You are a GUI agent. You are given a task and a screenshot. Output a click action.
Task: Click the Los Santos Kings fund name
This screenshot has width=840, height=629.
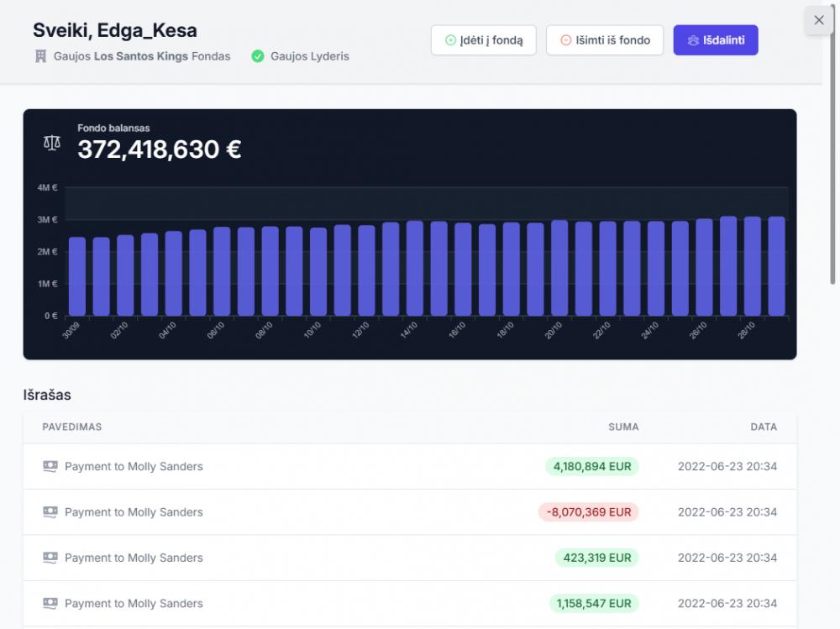[x=141, y=56]
